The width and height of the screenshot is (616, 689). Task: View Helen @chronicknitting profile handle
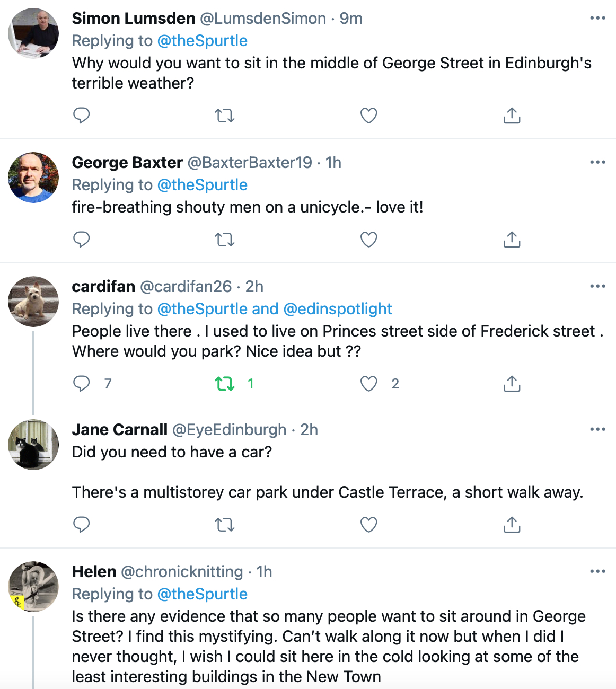pos(182,572)
